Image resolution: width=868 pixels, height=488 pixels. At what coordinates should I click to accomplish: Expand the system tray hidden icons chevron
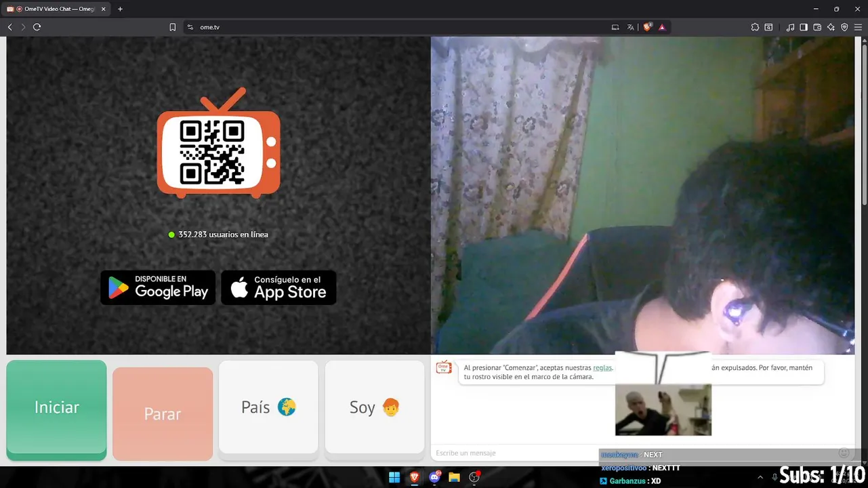760,477
